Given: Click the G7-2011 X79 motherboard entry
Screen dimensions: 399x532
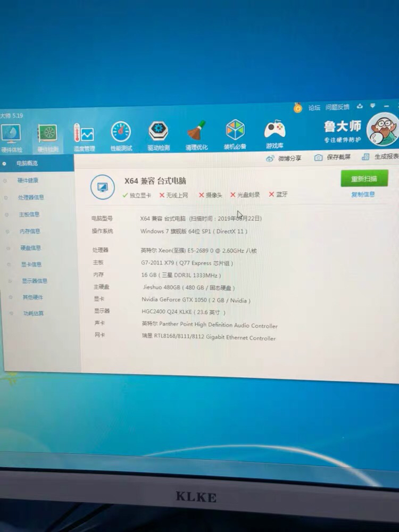Looking at the screenshot, I should pos(187,263).
